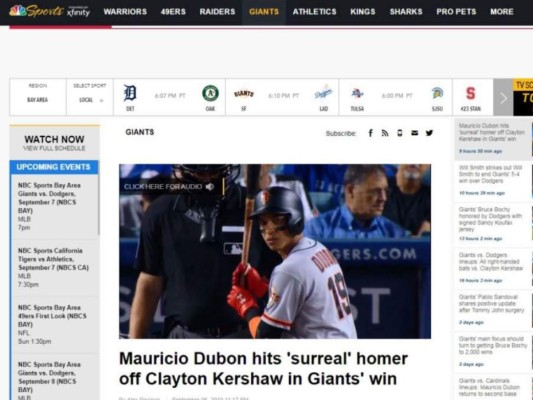Click the View Full Schedule link
This screenshot has width=533, height=400.
click(54, 148)
